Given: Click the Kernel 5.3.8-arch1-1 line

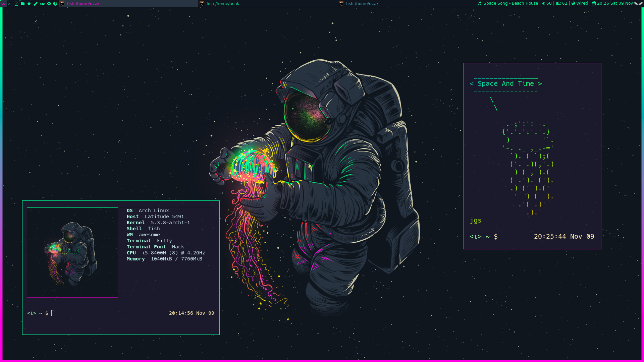Looking at the screenshot, I should (158, 223).
